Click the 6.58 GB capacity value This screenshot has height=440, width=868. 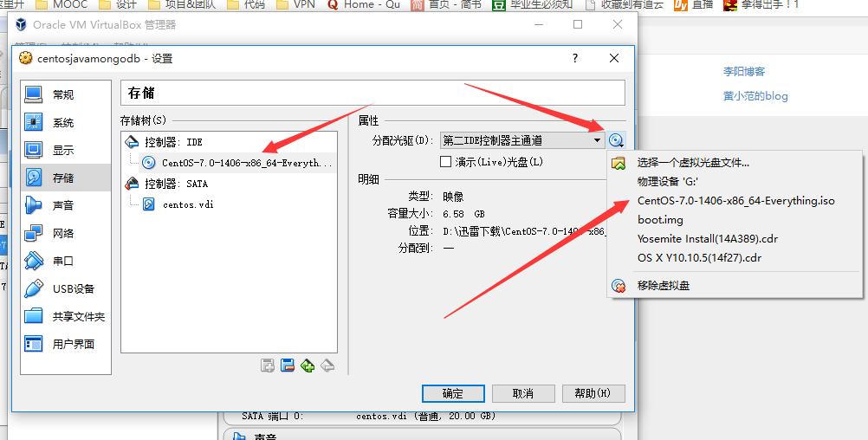click(464, 214)
